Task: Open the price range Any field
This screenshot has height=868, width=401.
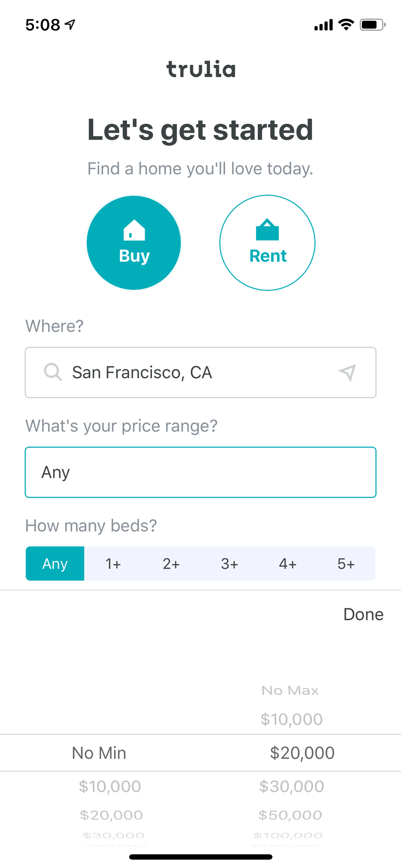Action: coord(200,472)
